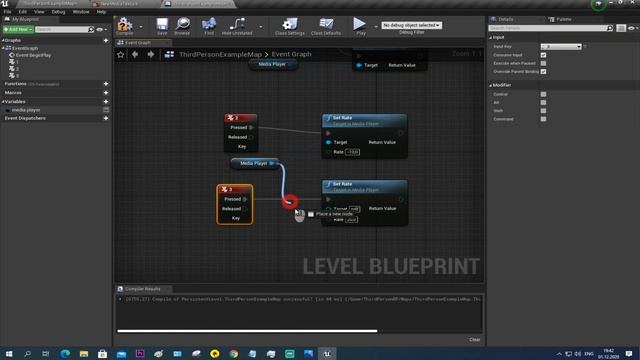This screenshot has height=360, width=640.
Task: Select the media player variable row
Action: [55, 110]
